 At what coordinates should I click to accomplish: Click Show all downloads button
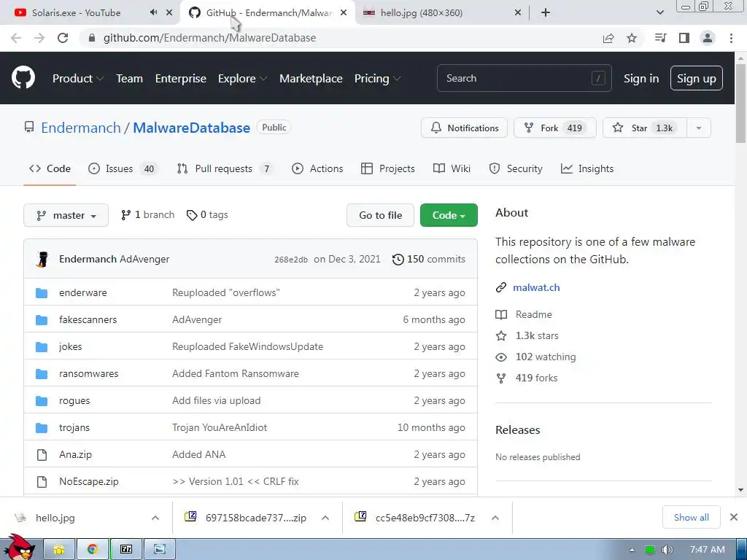click(692, 517)
